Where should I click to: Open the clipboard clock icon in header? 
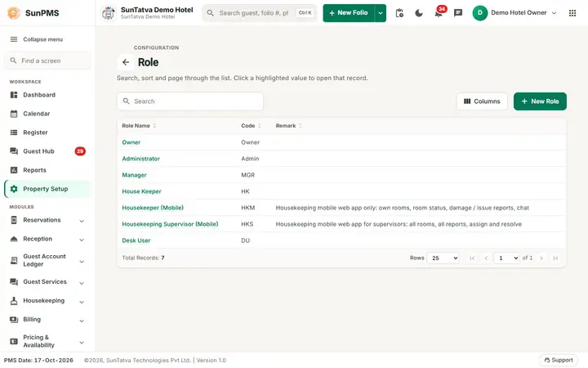coord(399,13)
